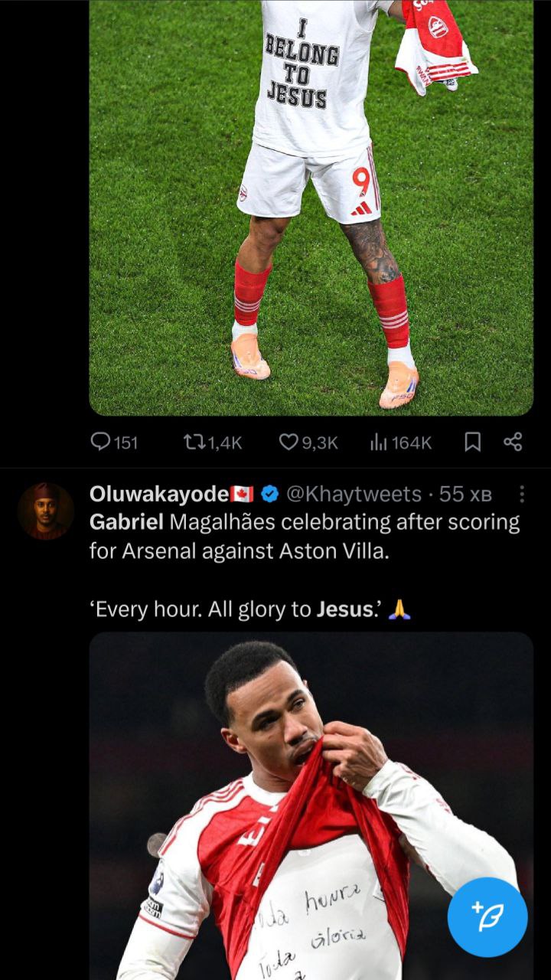Open more options on Oluwakayode's tweet

click(522, 495)
